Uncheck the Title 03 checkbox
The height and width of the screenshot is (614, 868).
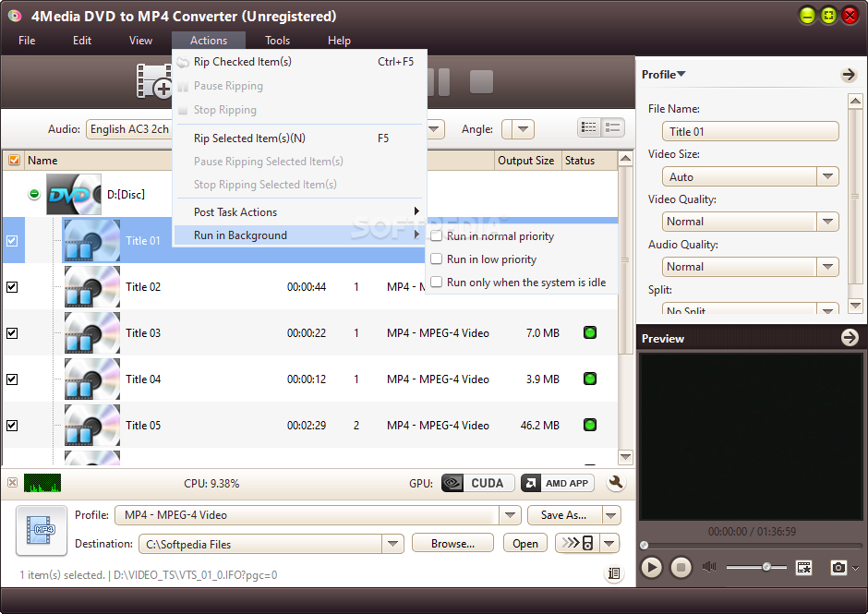[x=12, y=332]
